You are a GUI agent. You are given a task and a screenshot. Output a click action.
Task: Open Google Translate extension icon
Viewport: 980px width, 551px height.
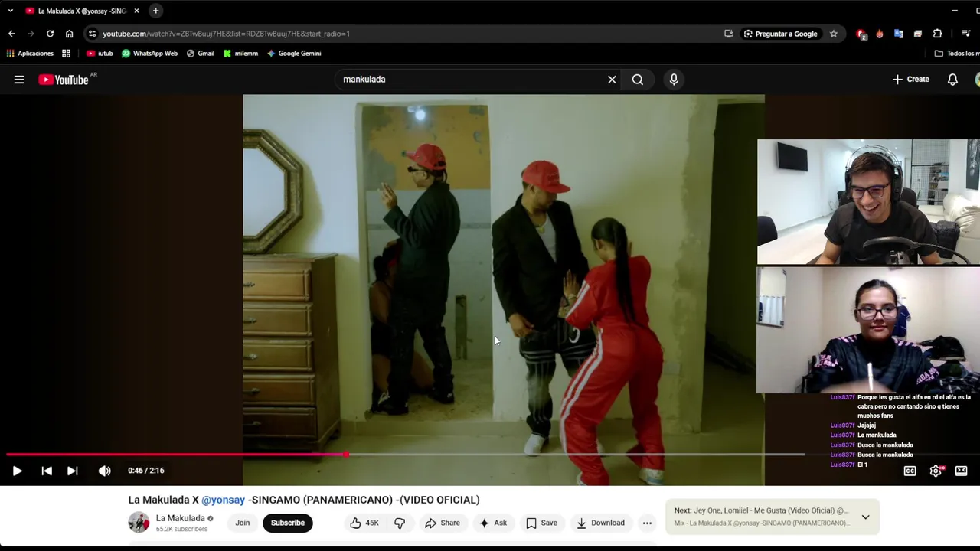[x=899, y=34]
